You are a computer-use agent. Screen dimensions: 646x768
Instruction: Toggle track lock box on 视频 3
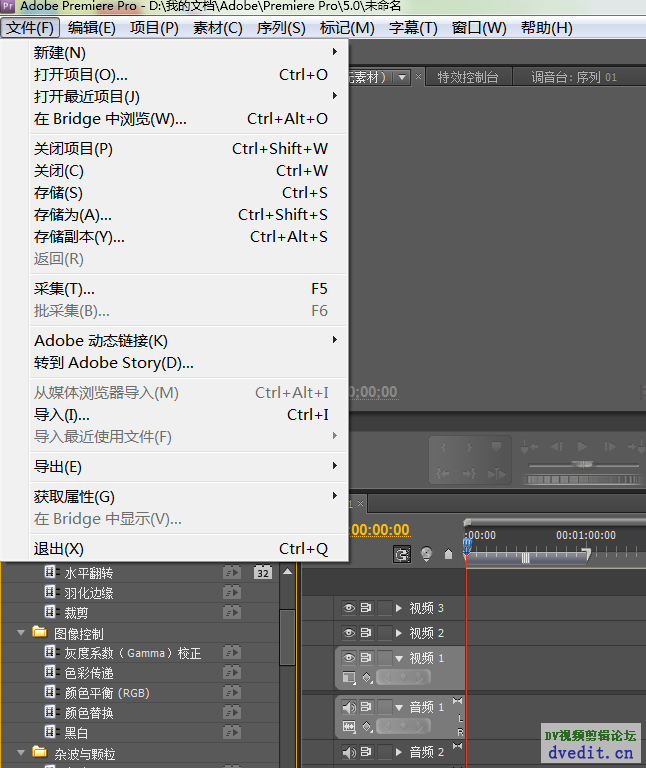(x=385, y=608)
